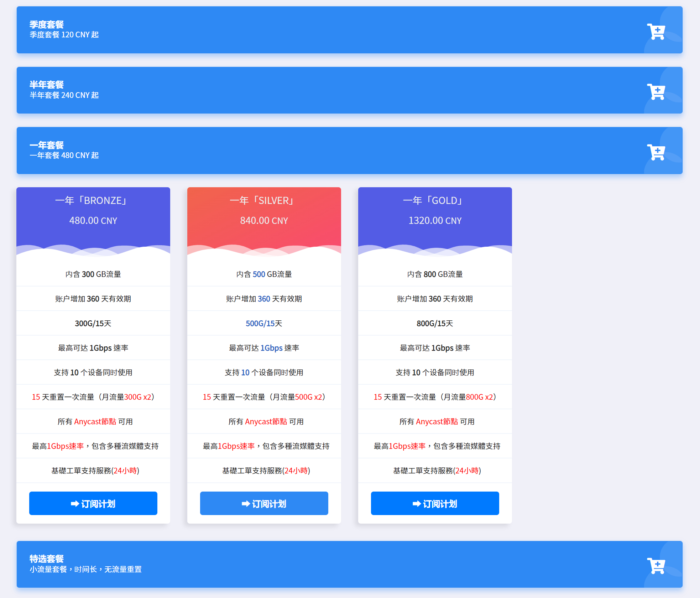Click the 1320.00 CNY price

(435, 221)
